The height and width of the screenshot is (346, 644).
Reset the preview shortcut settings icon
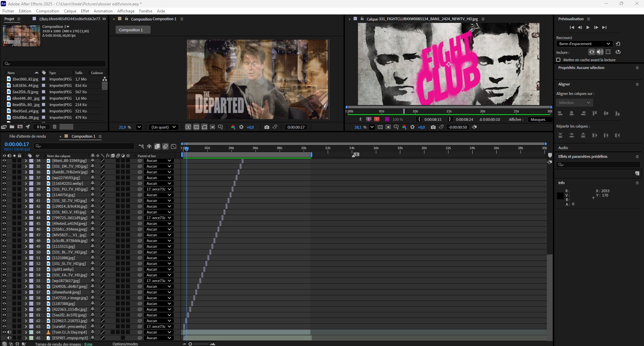(x=618, y=44)
